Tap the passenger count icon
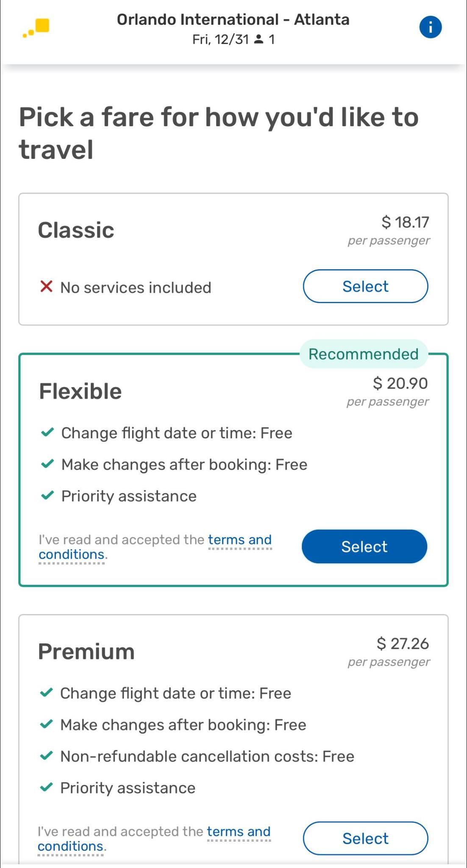The image size is (467, 868). [x=258, y=39]
